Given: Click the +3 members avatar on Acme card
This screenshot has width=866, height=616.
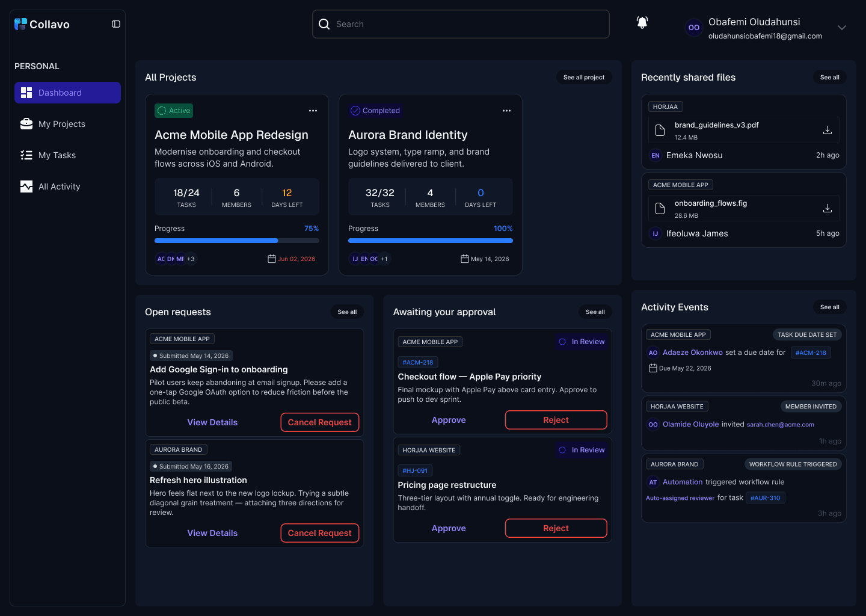Looking at the screenshot, I should pos(191,259).
